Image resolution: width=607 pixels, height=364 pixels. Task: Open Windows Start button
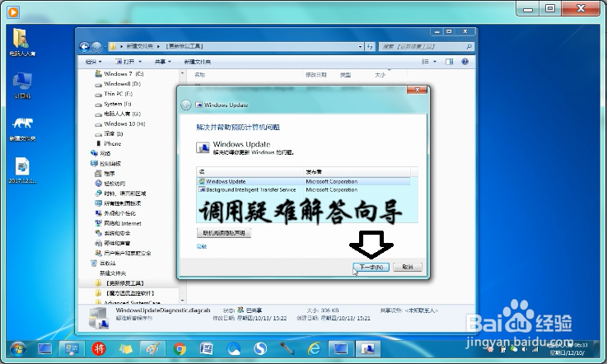coord(18,349)
